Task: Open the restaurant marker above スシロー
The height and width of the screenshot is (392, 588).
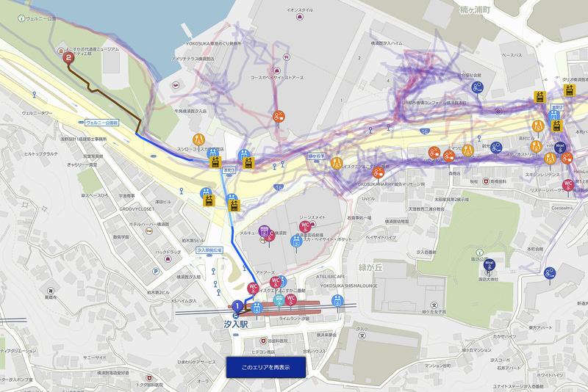Action: pyautogui.click(x=198, y=139)
